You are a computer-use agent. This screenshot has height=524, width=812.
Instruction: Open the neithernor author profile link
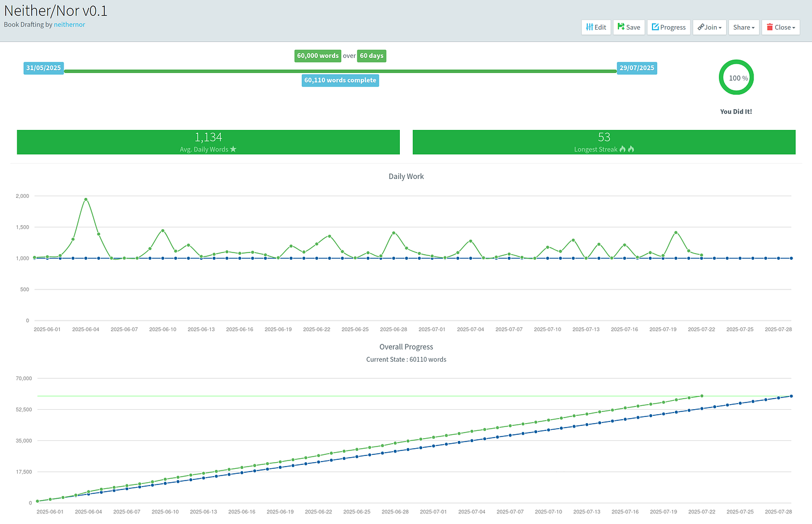70,25
